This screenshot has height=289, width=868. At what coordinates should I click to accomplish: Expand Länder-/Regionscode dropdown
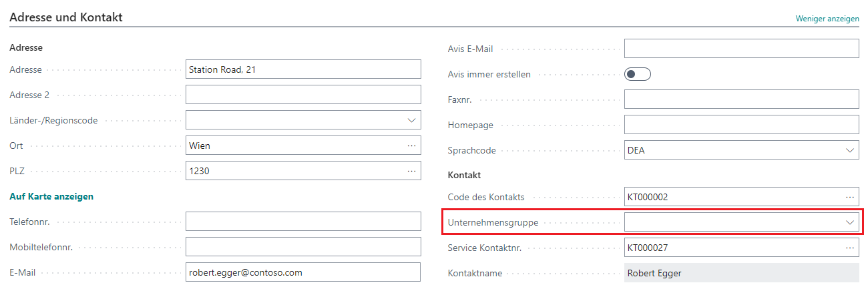(x=411, y=120)
